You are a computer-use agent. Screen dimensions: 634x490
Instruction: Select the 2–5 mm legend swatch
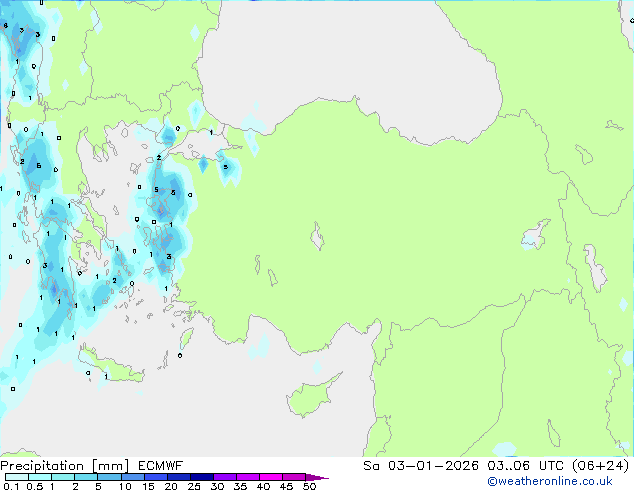pyautogui.click(x=86, y=477)
